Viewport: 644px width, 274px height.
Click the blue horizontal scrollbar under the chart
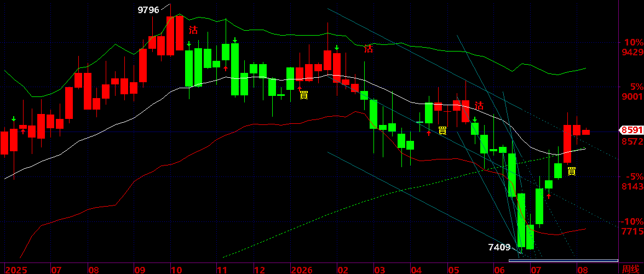point(563,260)
